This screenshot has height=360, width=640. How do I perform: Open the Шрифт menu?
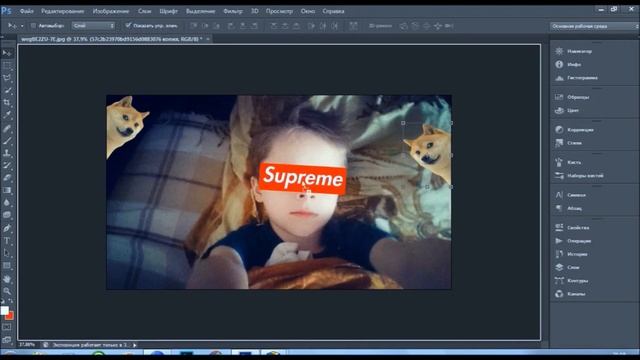[169, 11]
